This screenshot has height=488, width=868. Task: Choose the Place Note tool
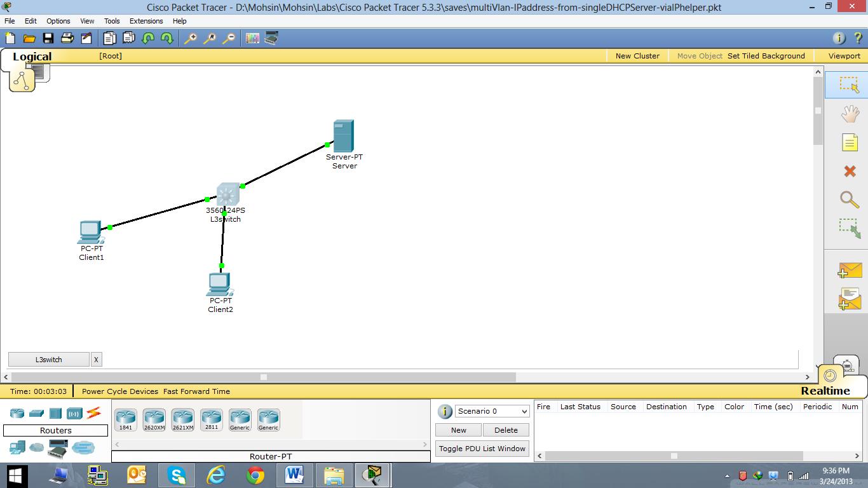click(850, 142)
